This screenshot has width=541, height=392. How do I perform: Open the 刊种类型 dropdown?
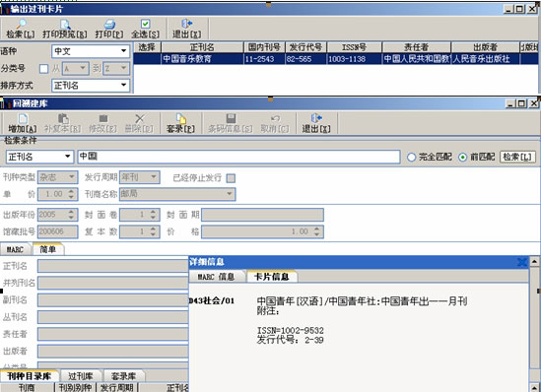[x=72, y=177]
